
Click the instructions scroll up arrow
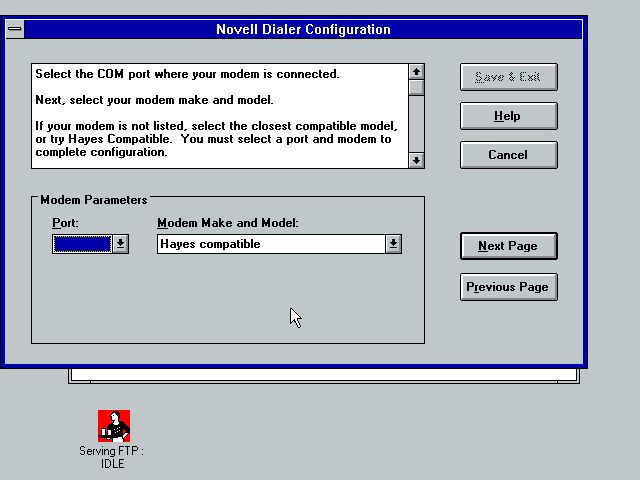[416, 72]
